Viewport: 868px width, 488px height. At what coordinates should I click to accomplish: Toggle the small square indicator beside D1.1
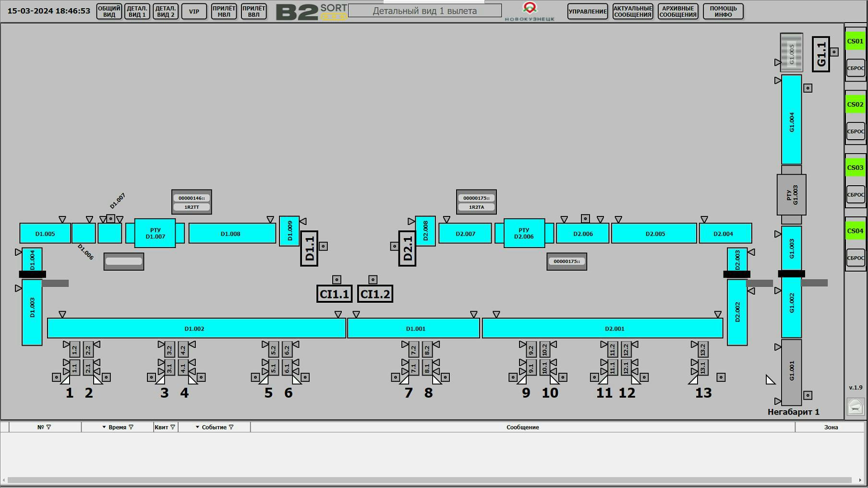[x=324, y=246]
